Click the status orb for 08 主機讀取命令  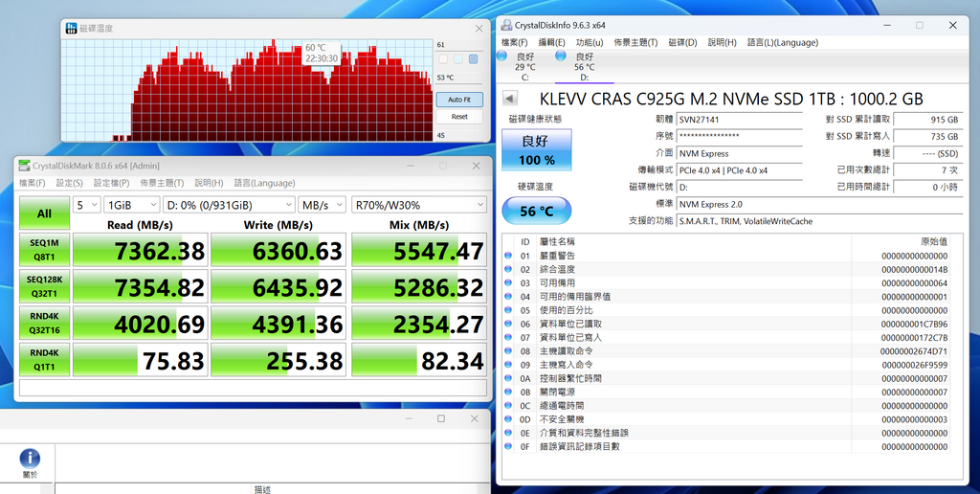pos(508,351)
